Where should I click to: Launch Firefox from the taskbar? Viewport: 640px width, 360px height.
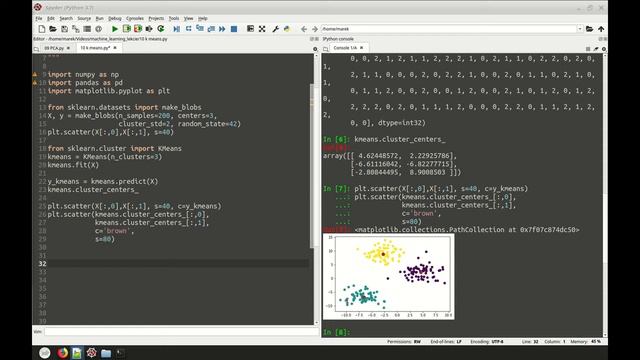pyautogui.click(x=62, y=353)
